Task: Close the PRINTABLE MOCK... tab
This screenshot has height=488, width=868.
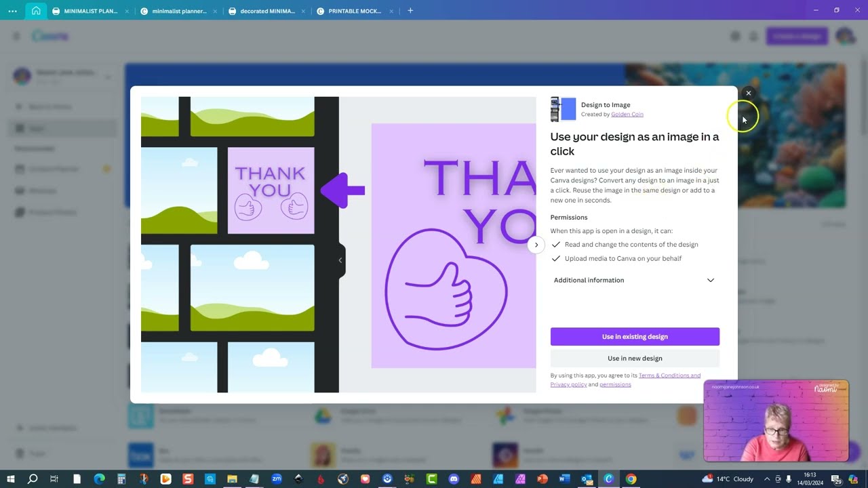Action: 391,11
